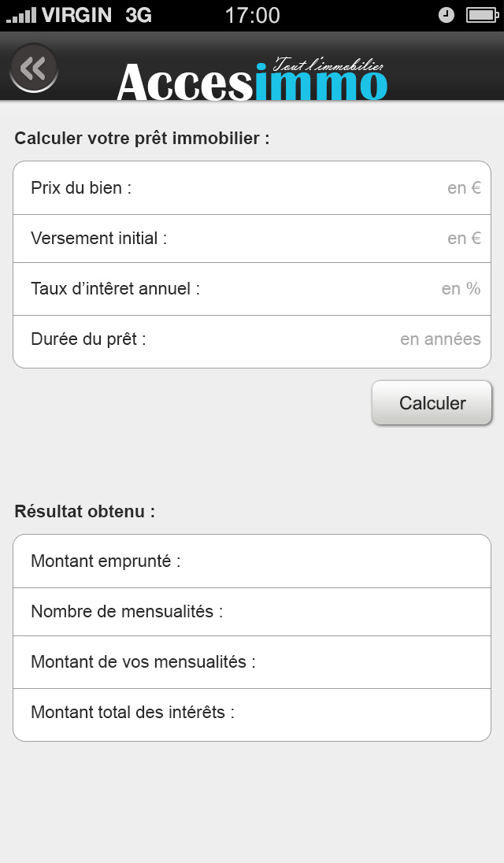The image size is (504, 863).
Task: Tap the 3G network indicator
Action: point(139,16)
